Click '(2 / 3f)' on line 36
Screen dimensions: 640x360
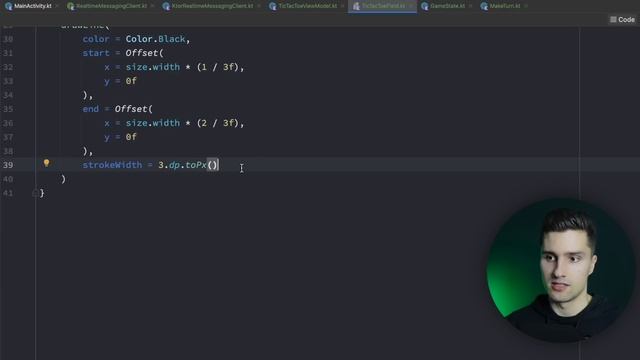click(x=218, y=123)
